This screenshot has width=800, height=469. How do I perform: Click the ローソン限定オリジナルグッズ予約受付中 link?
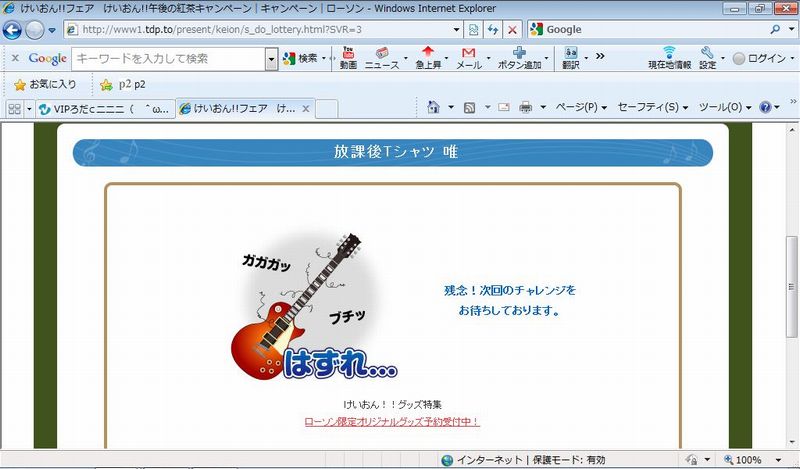pos(392,422)
